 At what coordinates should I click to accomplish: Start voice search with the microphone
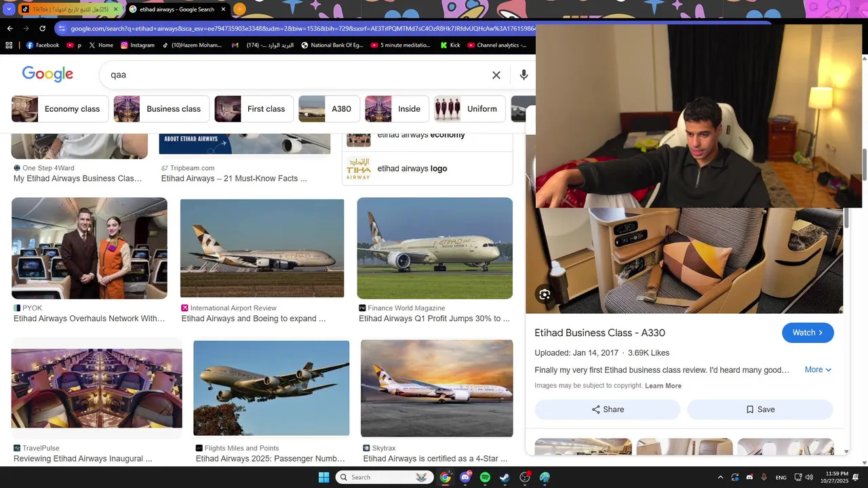point(524,75)
